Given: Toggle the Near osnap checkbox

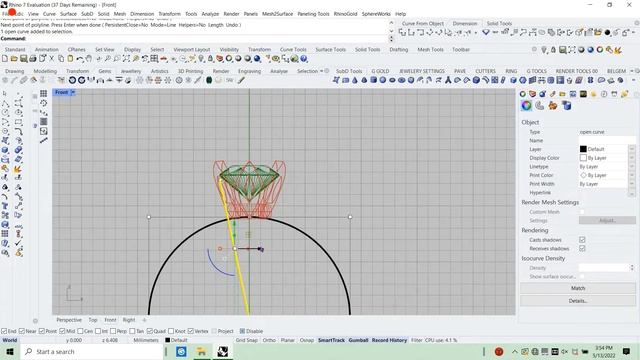Looking at the screenshot, I should pos(22,331).
